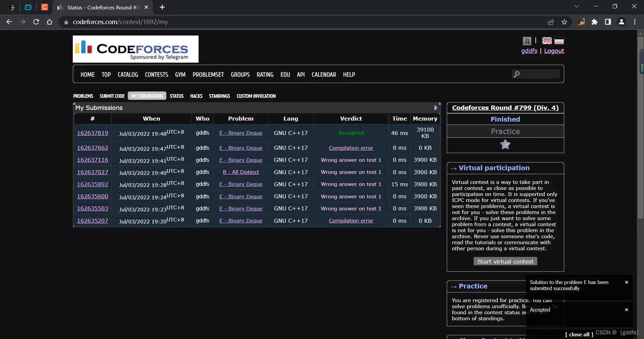The image size is (644, 339).
Task: Open the extensions puzzle icon
Action: pos(594,22)
